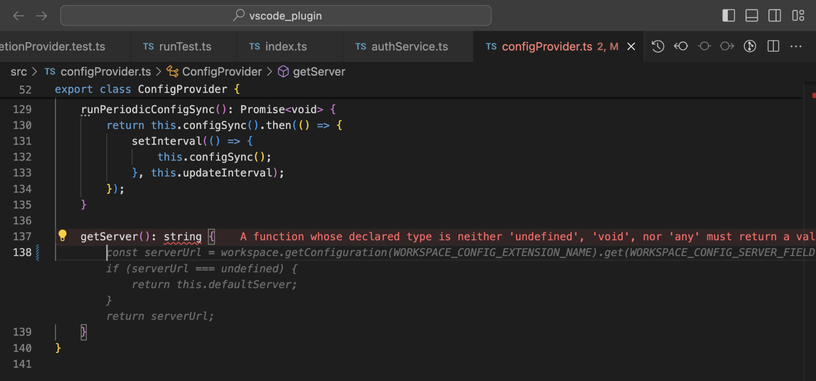The image size is (816, 381).
Task: Toggle the bottom panel visibility
Action: pyautogui.click(x=751, y=16)
